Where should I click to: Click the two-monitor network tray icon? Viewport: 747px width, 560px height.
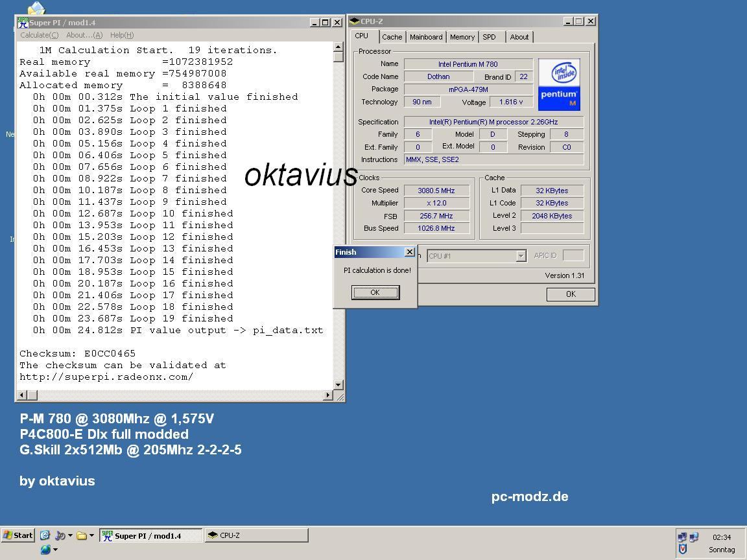pyautogui.click(x=682, y=537)
